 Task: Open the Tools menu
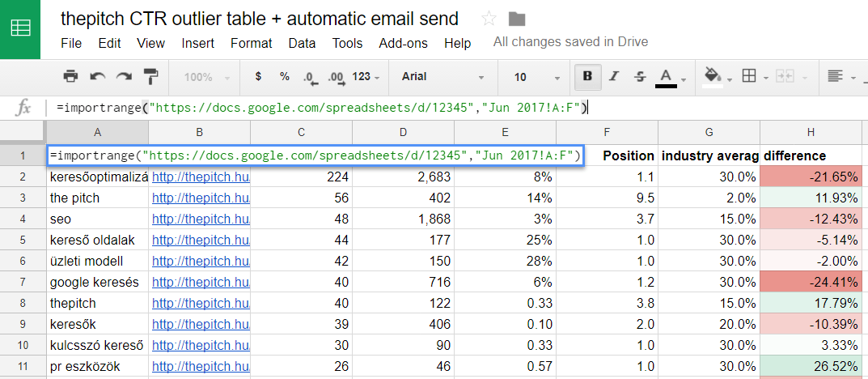click(x=348, y=43)
